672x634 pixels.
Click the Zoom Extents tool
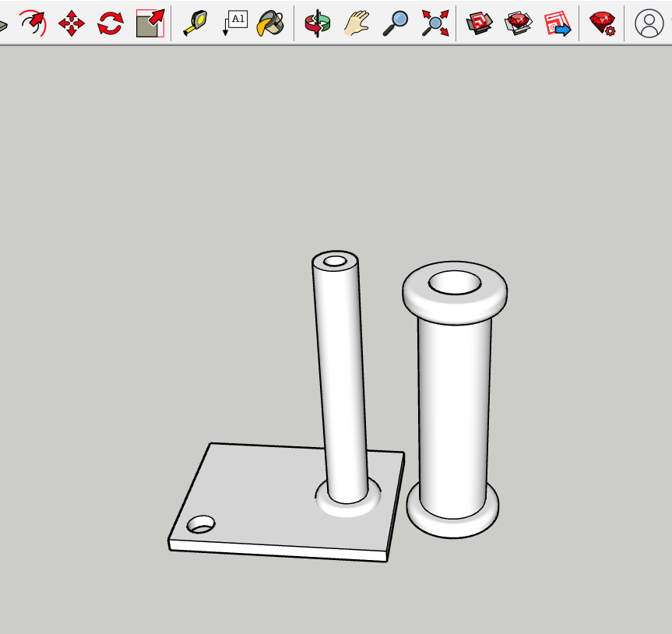pos(435,23)
